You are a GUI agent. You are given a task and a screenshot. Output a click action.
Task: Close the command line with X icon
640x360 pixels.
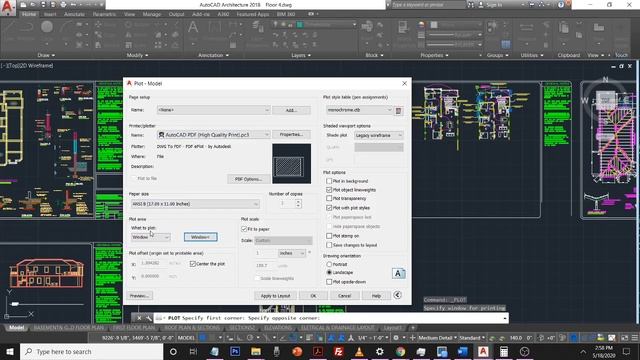click(139, 318)
